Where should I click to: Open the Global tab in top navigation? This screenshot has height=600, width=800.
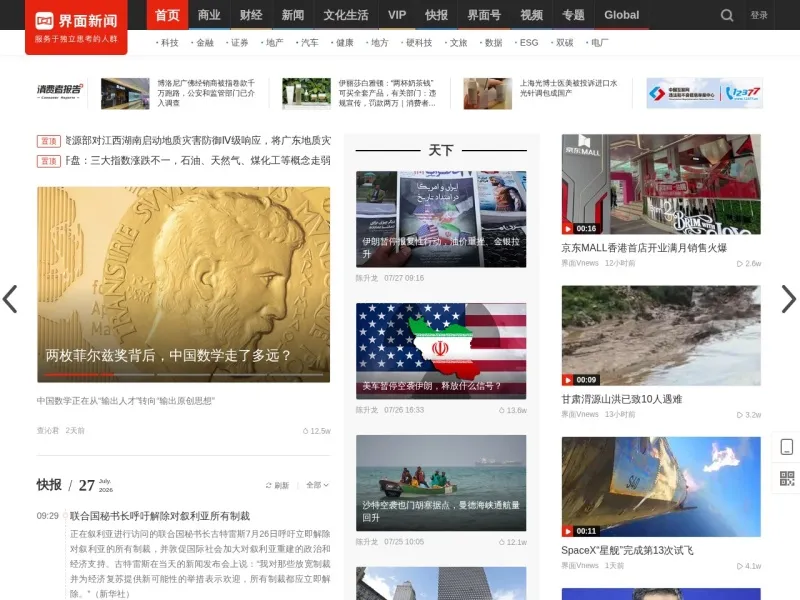621,15
